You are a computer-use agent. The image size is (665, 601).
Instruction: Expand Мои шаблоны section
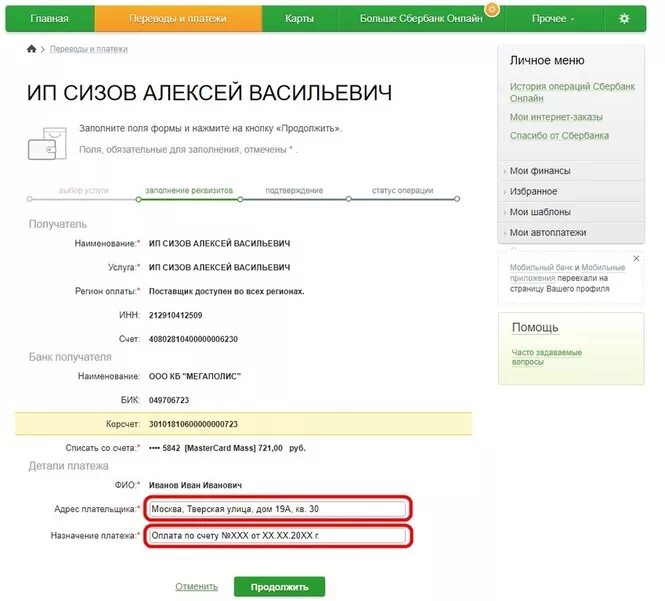[x=571, y=212]
